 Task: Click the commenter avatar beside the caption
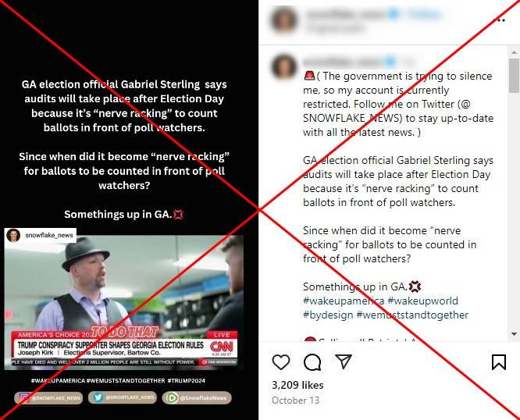point(284,67)
